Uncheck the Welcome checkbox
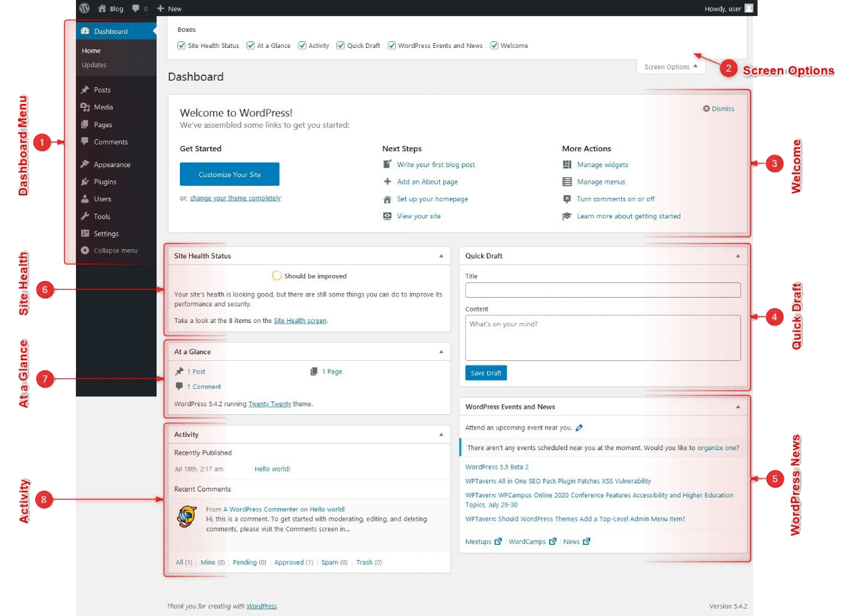Screen dimensions: 853x616 click(x=494, y=46)
